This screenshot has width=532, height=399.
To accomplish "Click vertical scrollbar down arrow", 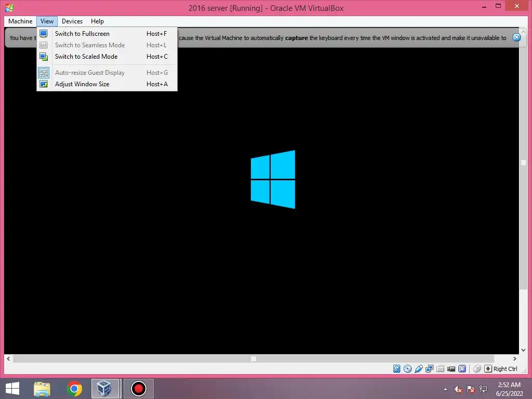I will click(x=523, y=350).
